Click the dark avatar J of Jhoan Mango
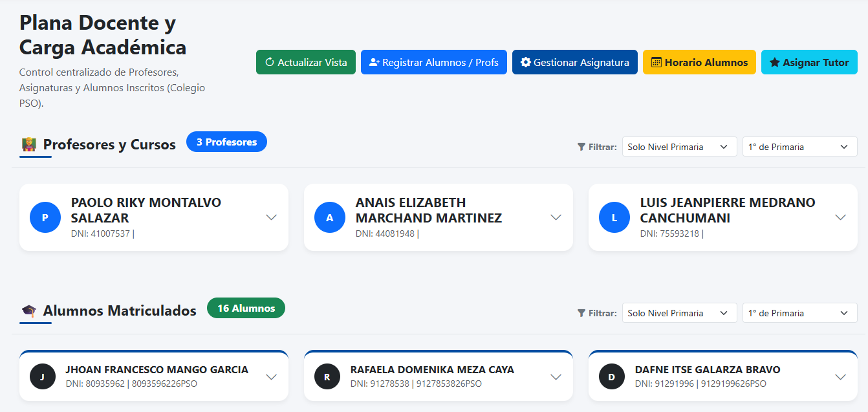868x412 pixels. [42, 376]
